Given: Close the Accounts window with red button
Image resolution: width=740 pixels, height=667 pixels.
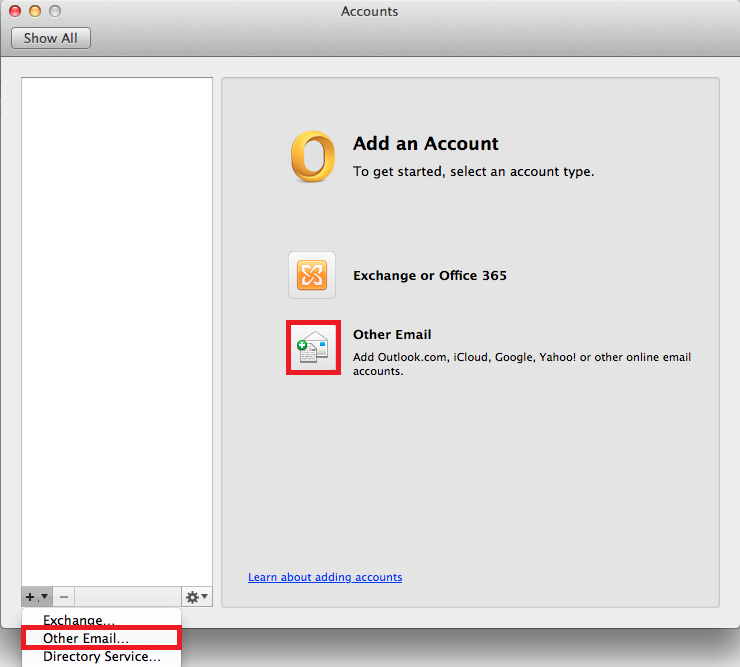Looking at the screenshot, I should (x=15, y=12).
